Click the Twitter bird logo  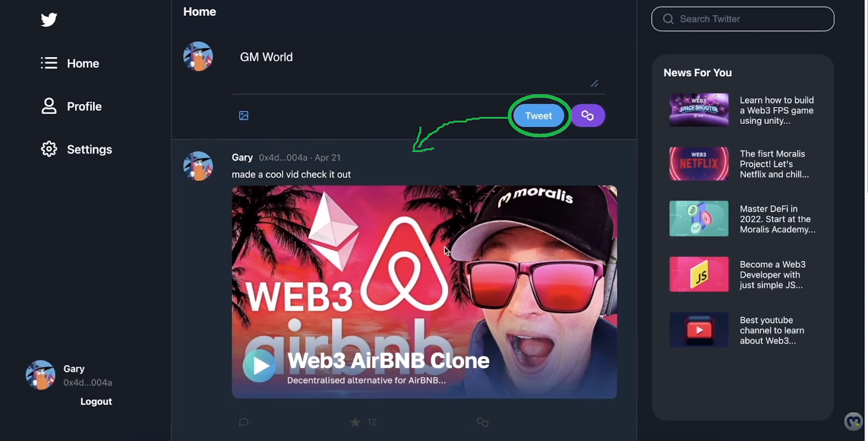tap(49, 20)
